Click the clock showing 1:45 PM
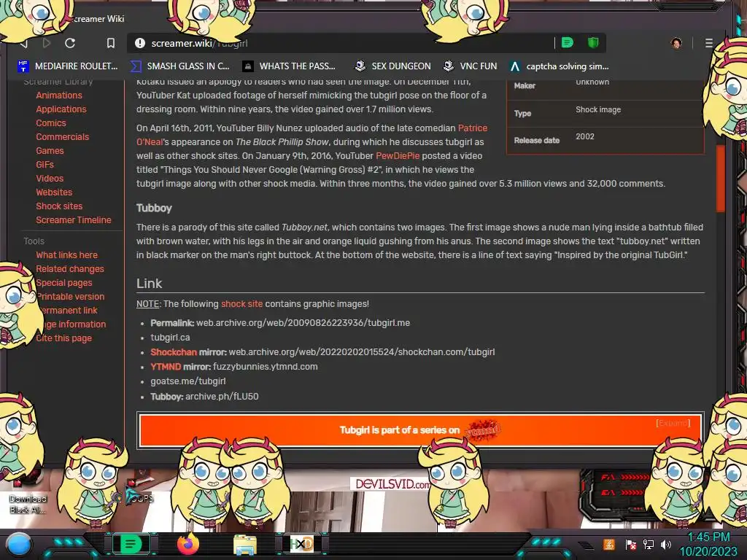This screenshot has height=560, width=747. pyautogui.click(x=709, y=537)
